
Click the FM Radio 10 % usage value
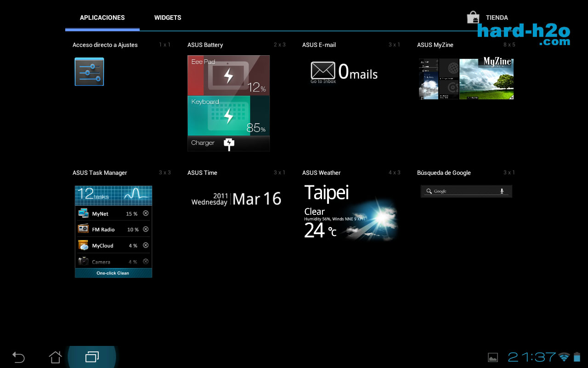point(133,230)
